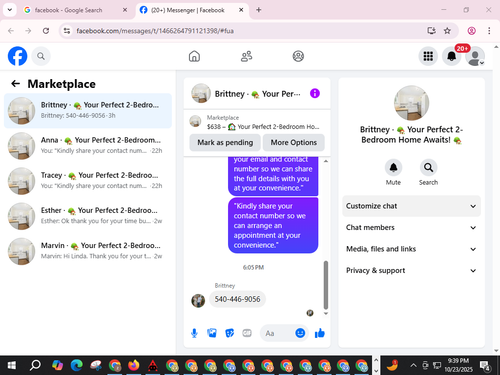Click Mark as pending button
The height and width of the screenshot is (375, 500).
coord(225,142)
